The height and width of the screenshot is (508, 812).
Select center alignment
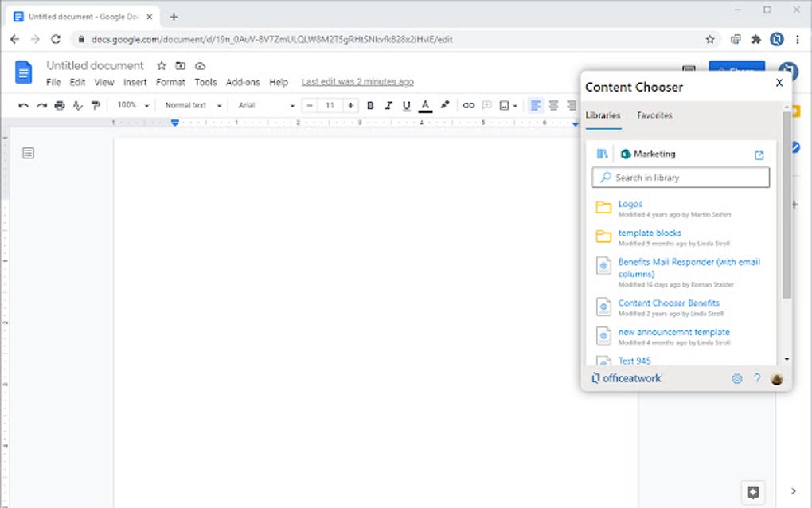click(554, 105)
